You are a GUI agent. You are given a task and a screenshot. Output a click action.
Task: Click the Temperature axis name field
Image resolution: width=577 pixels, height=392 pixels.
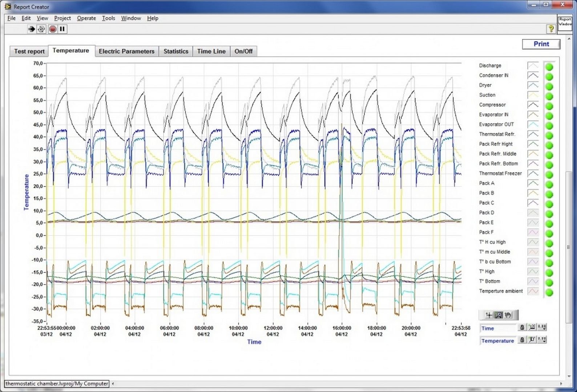click(x=497, y=340)
